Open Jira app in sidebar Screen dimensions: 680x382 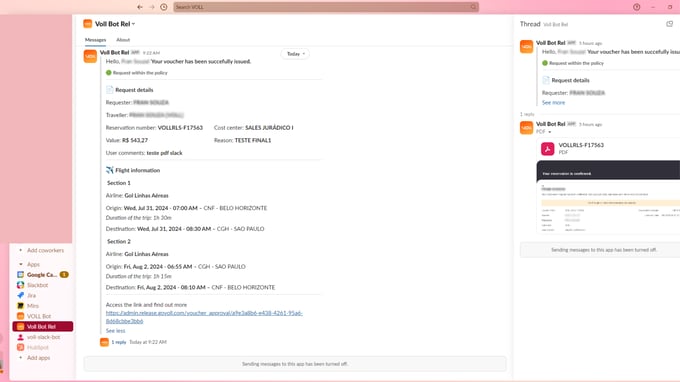32,296
